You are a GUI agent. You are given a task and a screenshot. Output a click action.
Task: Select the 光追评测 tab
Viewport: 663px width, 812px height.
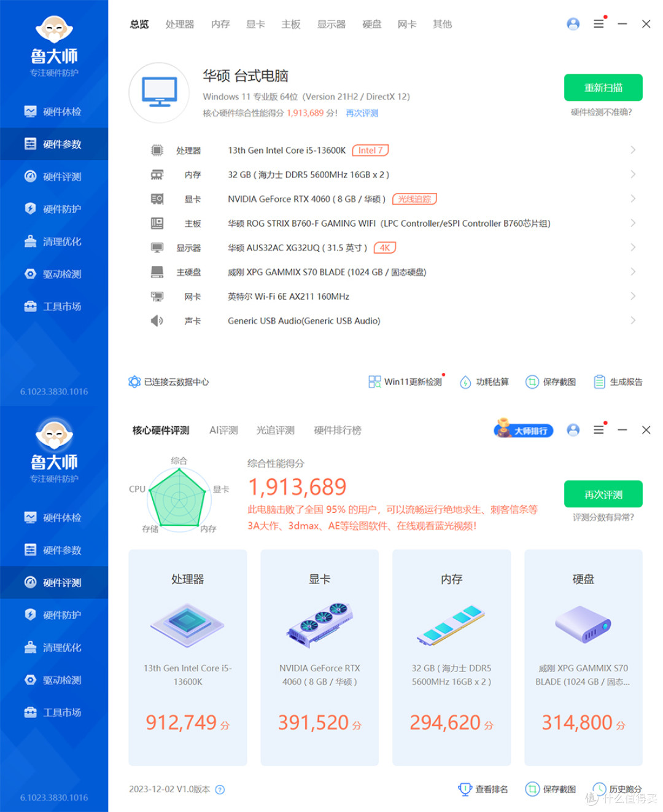click(276, 430)
